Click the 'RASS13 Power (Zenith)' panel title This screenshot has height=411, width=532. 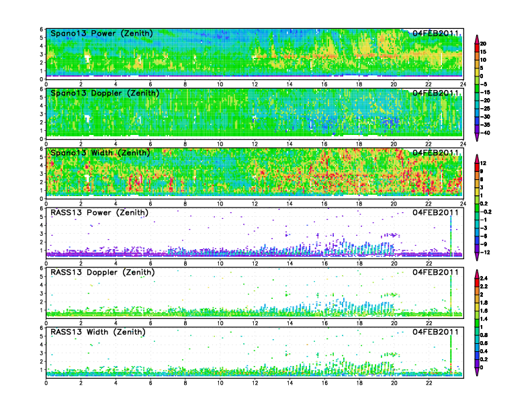point(99,213)
